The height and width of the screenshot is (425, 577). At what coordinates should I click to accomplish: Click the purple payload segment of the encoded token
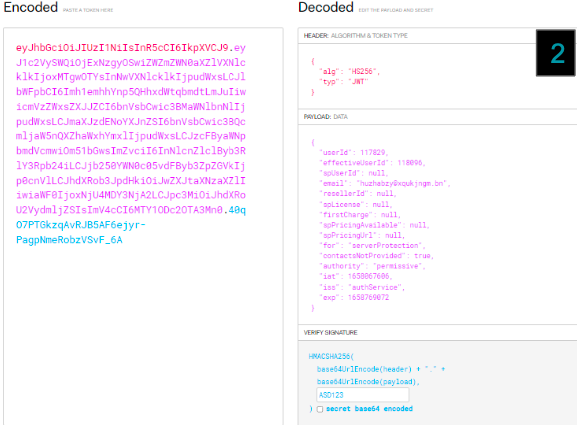[131, 129]
